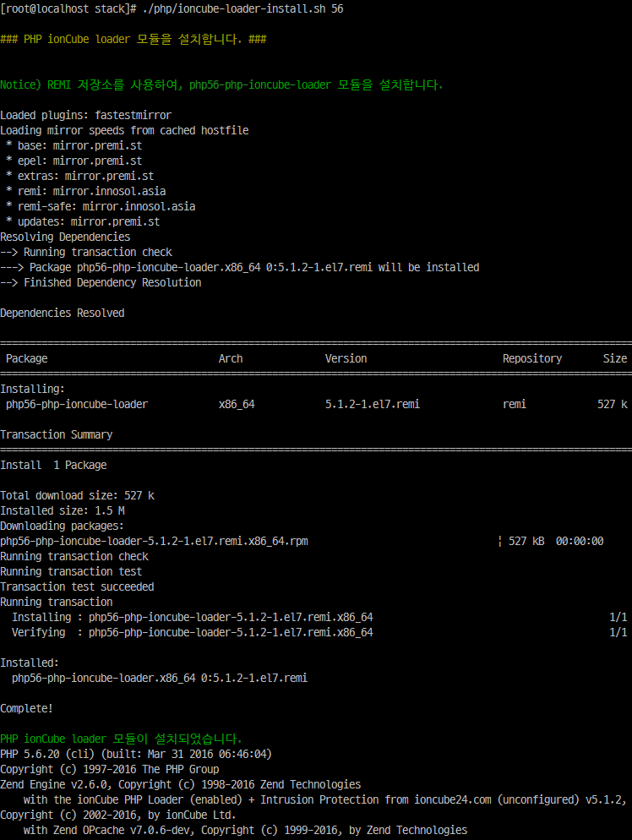Click the yellow PHP ionCube loader heading
The height and width of the screenshot is (840, 632).
133,39
